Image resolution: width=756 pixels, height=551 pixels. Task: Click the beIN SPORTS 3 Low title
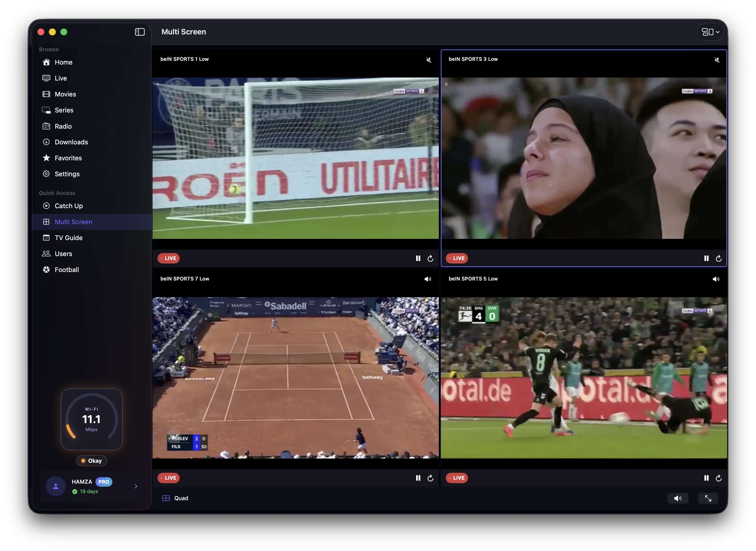pos(473,59)
